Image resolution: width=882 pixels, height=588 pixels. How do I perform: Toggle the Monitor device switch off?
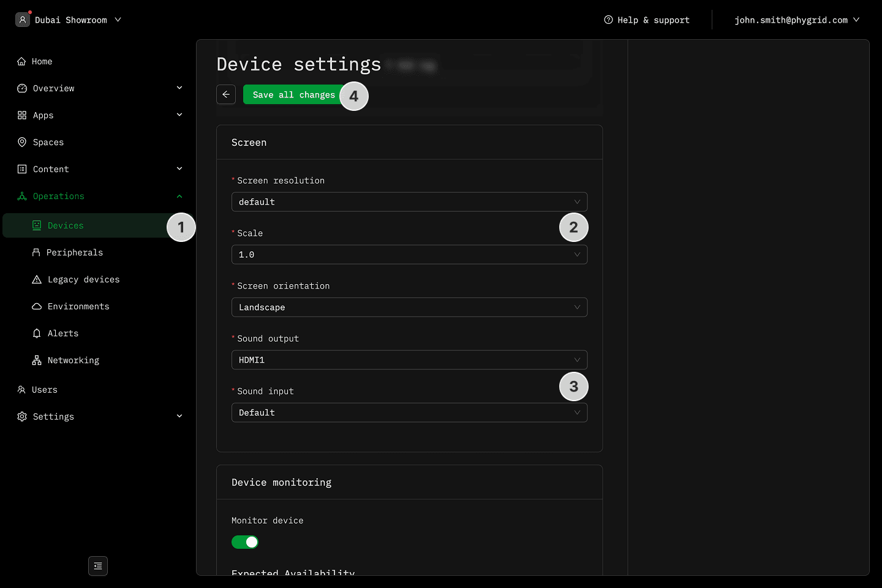coord(245,542)
